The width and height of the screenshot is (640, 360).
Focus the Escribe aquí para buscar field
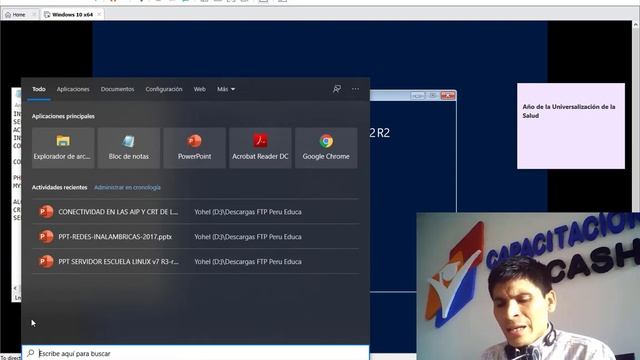click(x=196, y=353)
